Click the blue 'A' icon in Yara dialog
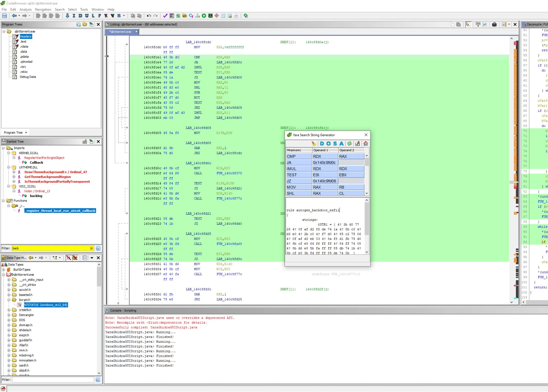 coord(341,144)
